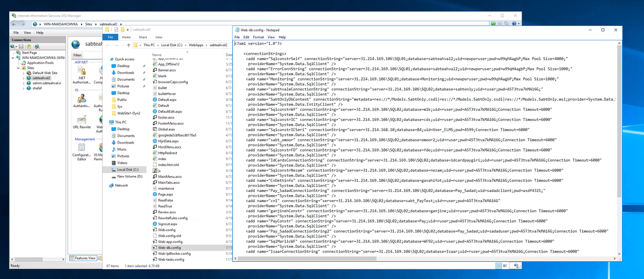644x279 pixels.
Task: Open Downloads under Quick access in Explorer
Action: coord(126,73)
